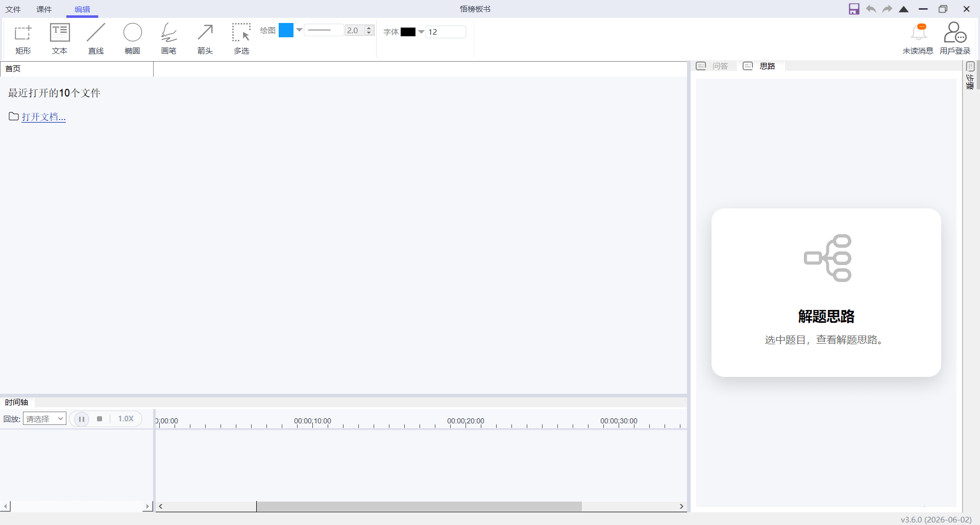Image resolution: width=980 pixels, height=525 pixels.
Task: Click the redo arrow icon
Action: point(888,9)
